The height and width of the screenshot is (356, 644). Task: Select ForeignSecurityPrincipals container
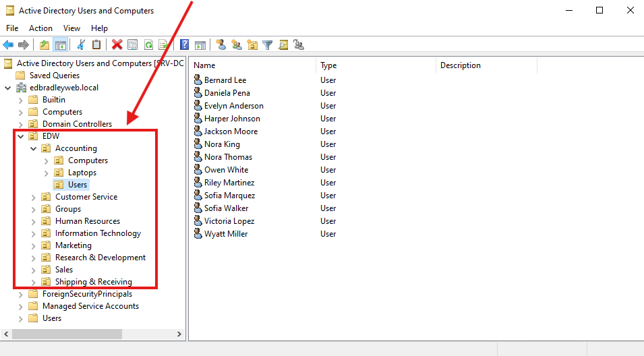(x=88, y=294)
